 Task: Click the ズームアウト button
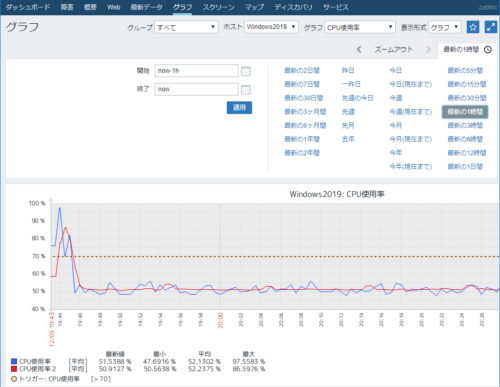394,50
